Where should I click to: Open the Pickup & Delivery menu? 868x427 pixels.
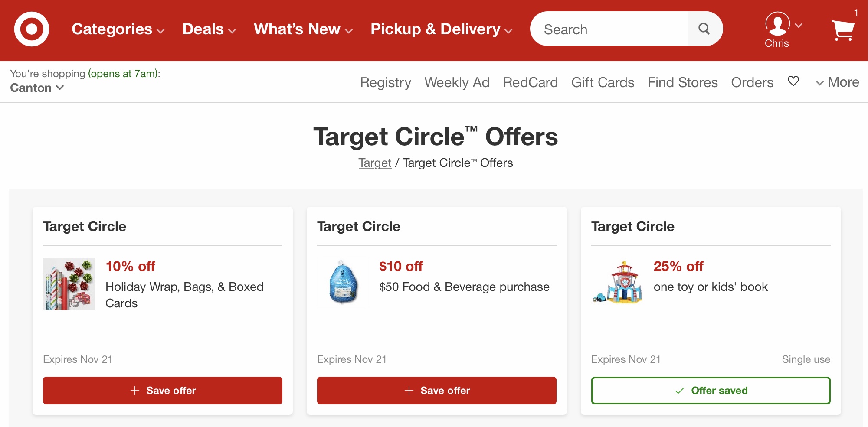[442, 29]
